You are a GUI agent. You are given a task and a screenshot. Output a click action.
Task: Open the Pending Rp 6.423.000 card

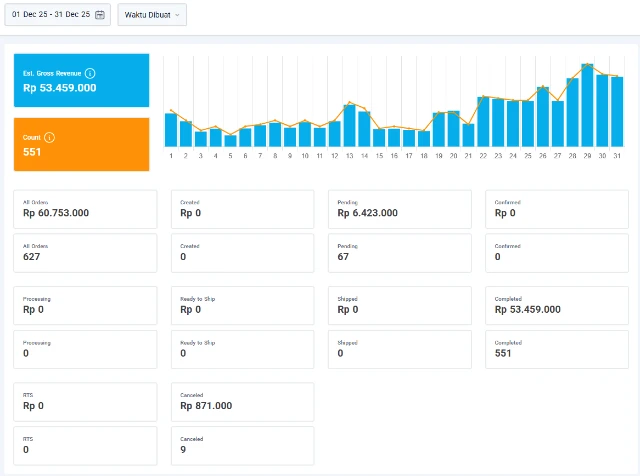pyautogui.click(x=398, y=209)
